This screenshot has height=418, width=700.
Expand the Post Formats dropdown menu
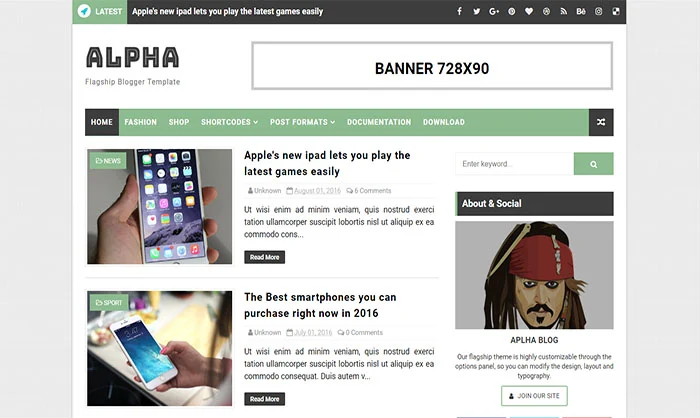pos(302,122)
